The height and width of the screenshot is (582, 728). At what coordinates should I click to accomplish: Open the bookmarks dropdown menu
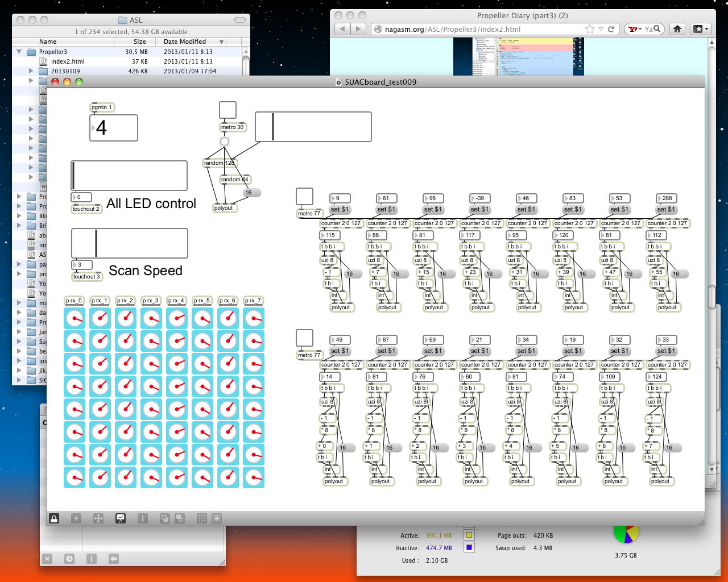coord(700,29)
